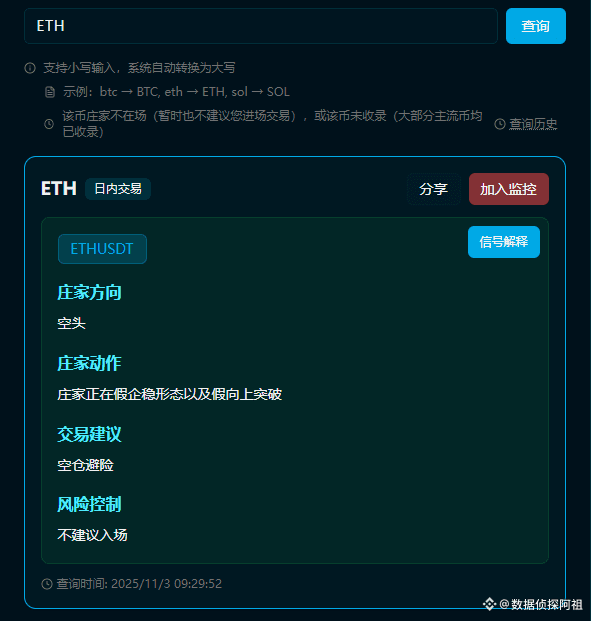This screenshot has height=621, width=591.
Task: Click the 风险控制 section heading
Action: tap(89, 505)
